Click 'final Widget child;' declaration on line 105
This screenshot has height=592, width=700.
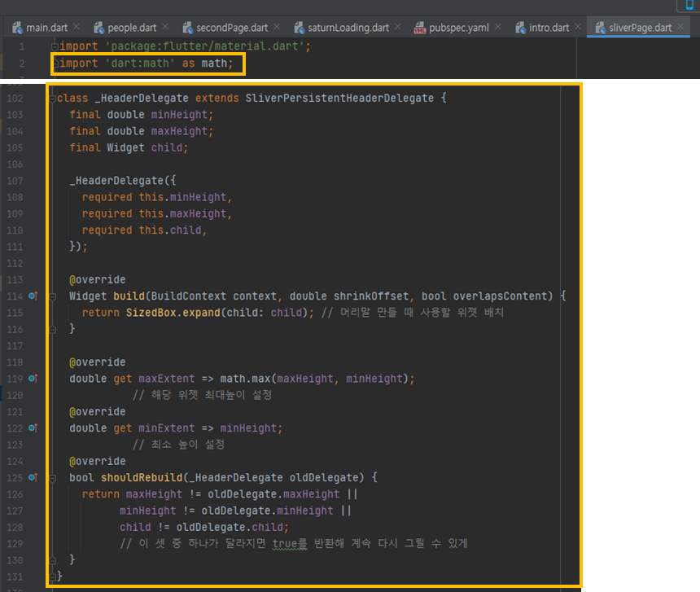coord(129,147)
